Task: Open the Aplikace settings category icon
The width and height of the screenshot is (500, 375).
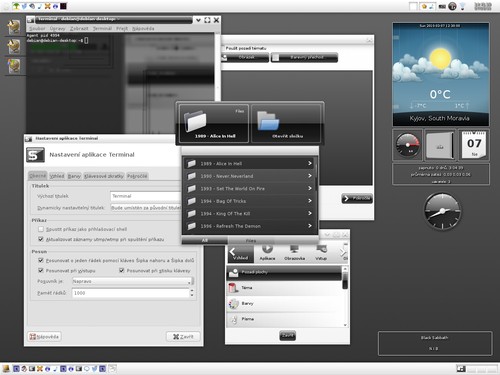Action: (x=267, y=253)
